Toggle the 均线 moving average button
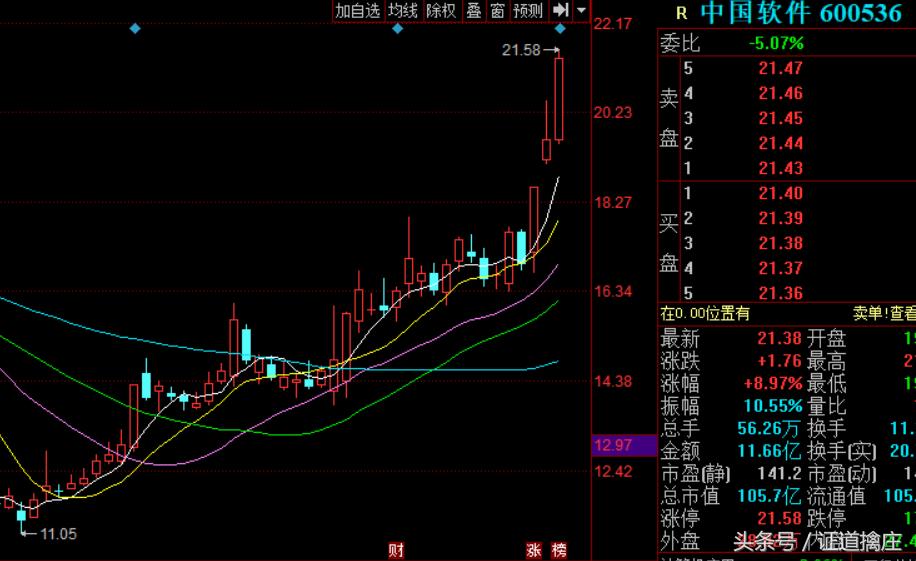The image size is (916, 561). click(403, 11)
